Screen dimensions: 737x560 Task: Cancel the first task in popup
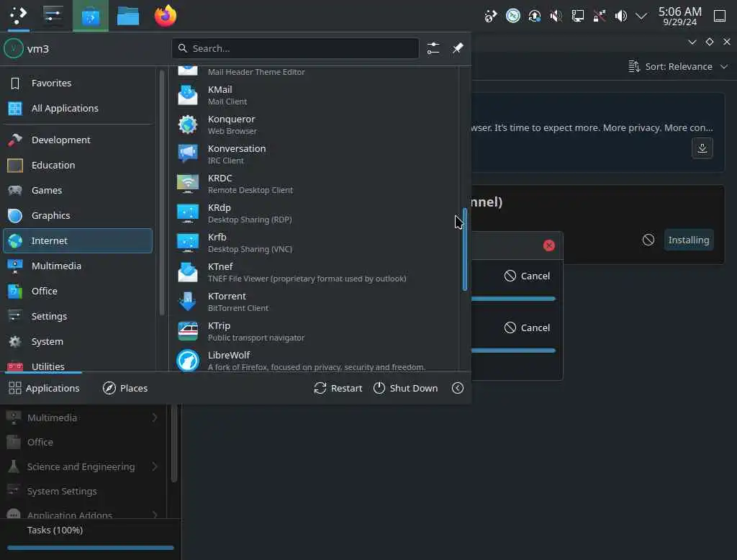527,276
